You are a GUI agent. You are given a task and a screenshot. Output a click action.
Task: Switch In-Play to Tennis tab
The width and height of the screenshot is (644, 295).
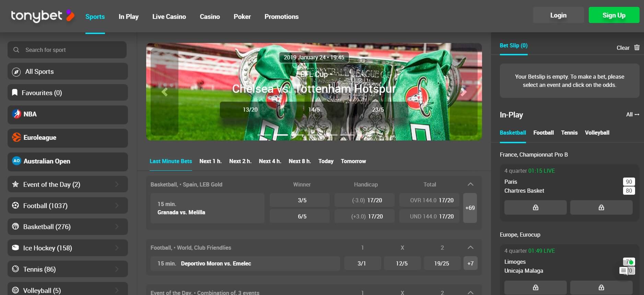click(569, 133)
